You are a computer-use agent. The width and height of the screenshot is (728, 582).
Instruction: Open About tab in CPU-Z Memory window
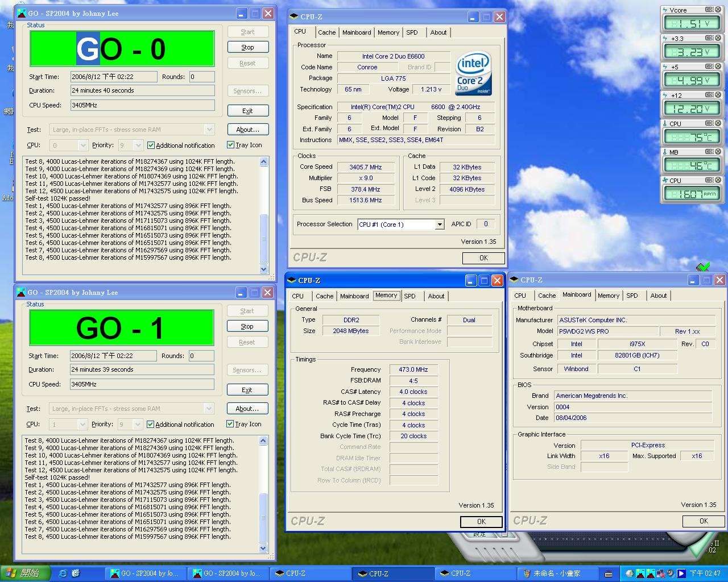point(436,296)
